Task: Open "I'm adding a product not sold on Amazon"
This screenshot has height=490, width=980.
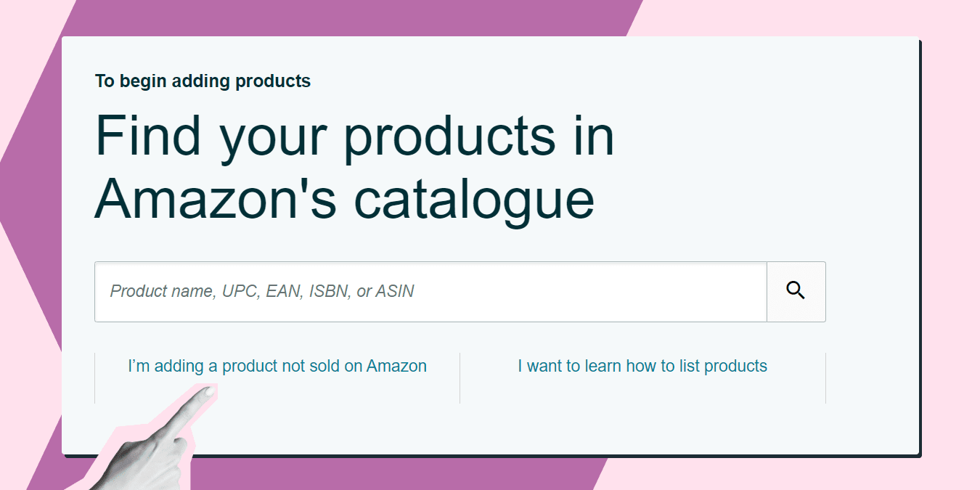Action: tap(277, 366)
